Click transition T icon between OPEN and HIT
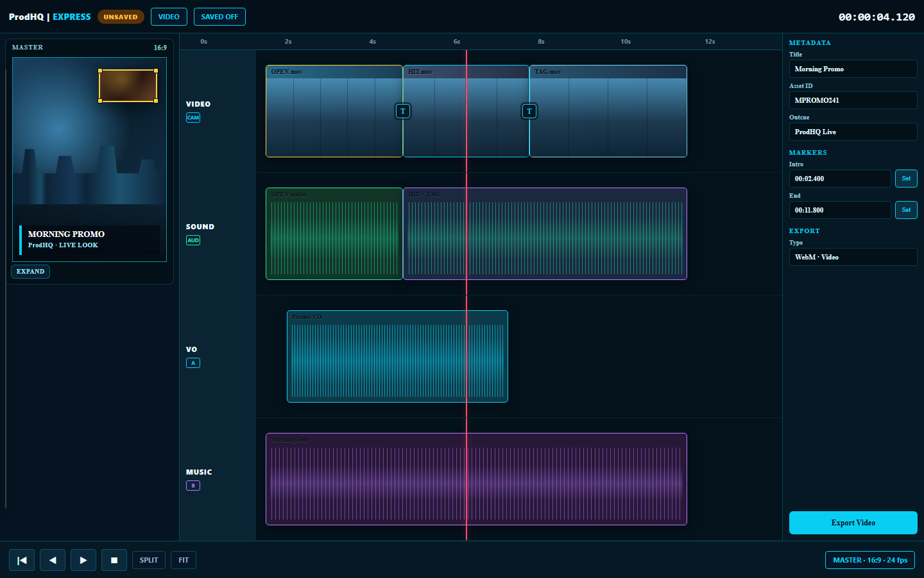The height and width of the screenshot is (578, 924). tap(403, 111)
